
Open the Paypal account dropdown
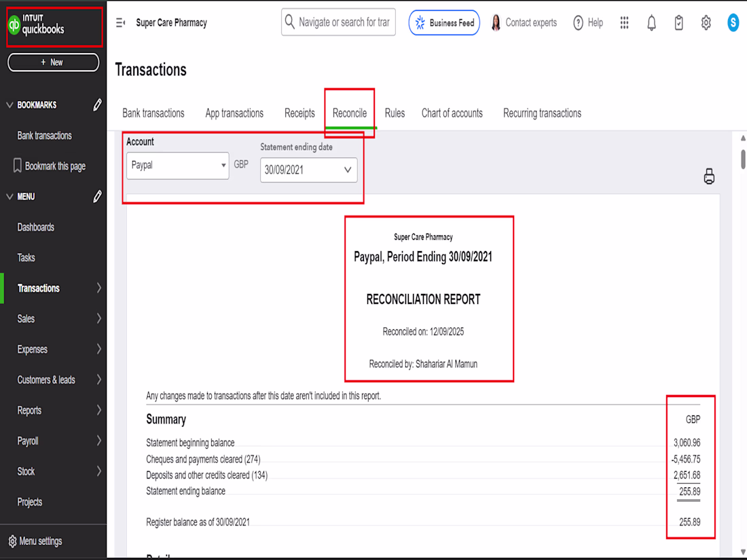(x=177, y=165)
